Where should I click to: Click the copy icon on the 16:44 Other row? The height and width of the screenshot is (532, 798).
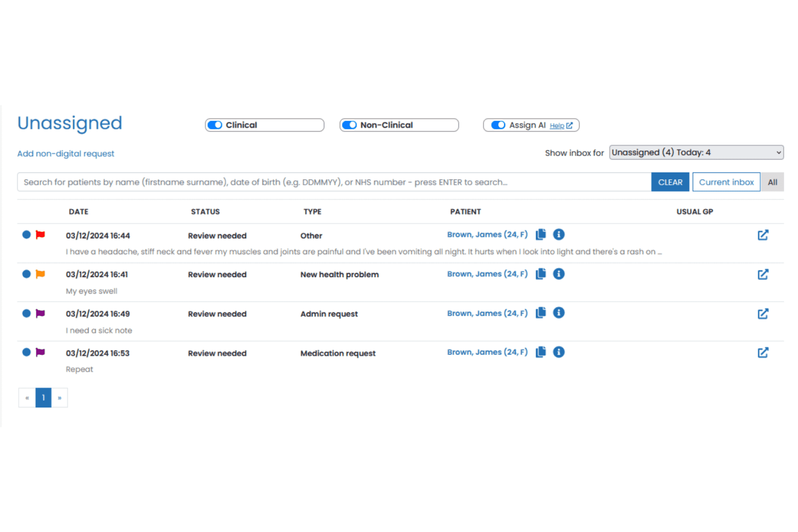540,235
